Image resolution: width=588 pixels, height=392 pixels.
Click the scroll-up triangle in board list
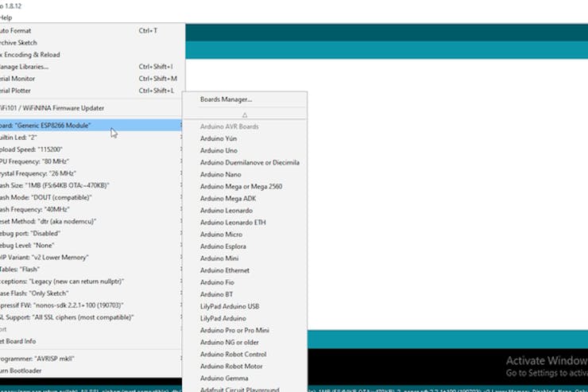[x=245, y=114]
